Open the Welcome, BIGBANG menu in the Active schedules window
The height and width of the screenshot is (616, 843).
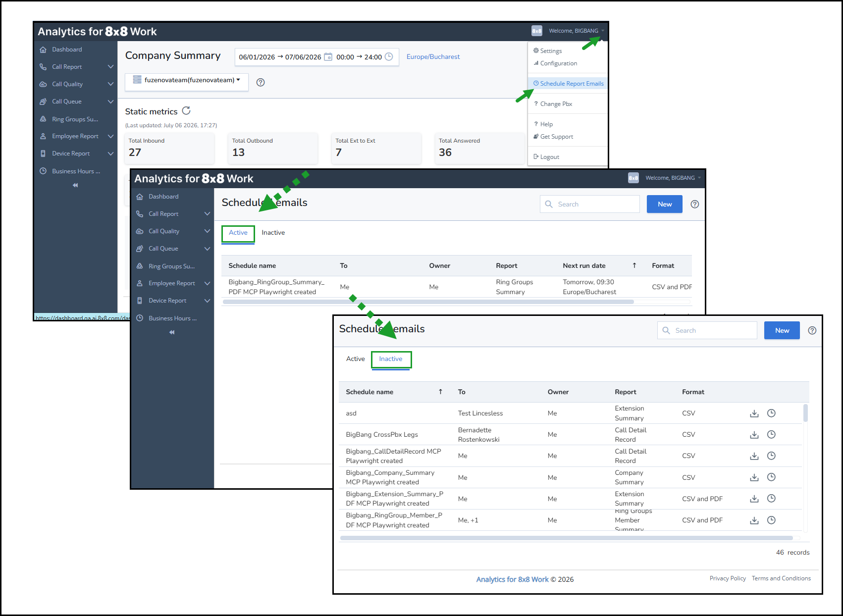click(x=673, y=178)
